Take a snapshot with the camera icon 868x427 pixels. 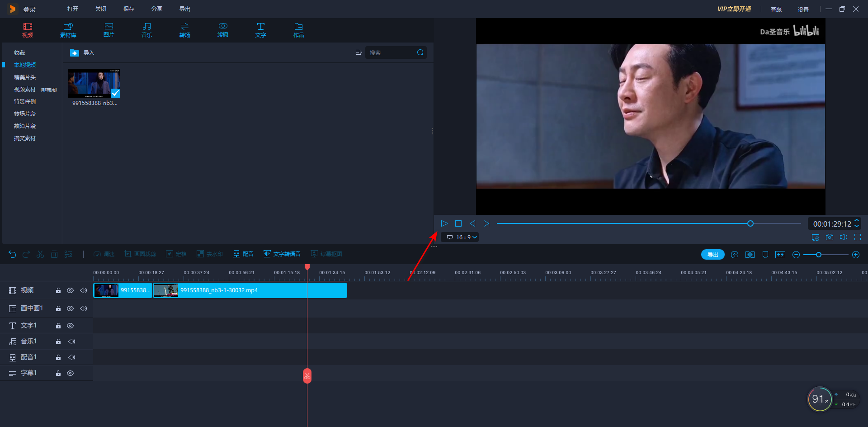pyautogui.click(x=830, y=237)
